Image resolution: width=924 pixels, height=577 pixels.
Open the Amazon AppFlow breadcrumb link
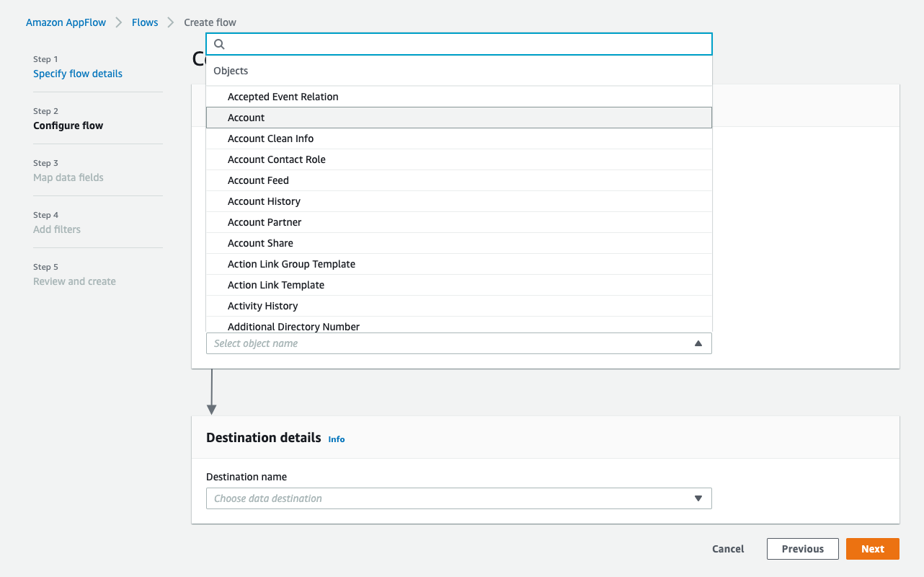[x=66, y=22]
